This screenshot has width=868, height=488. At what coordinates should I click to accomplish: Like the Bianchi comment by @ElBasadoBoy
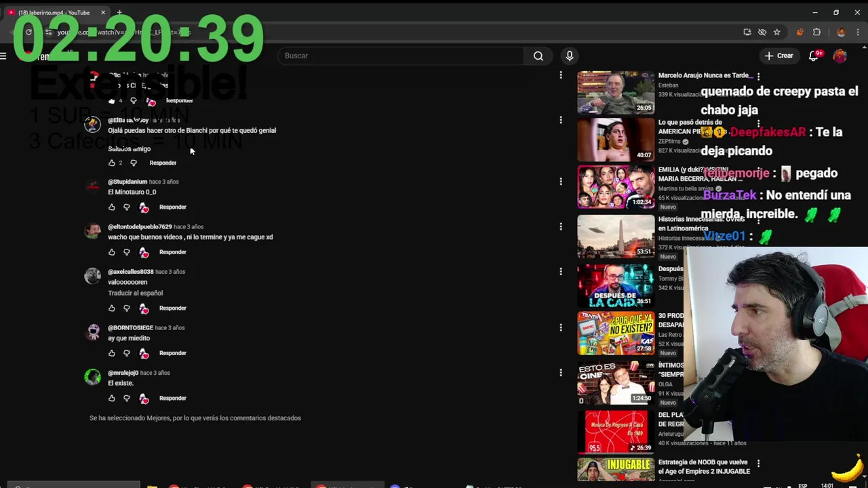112,163
